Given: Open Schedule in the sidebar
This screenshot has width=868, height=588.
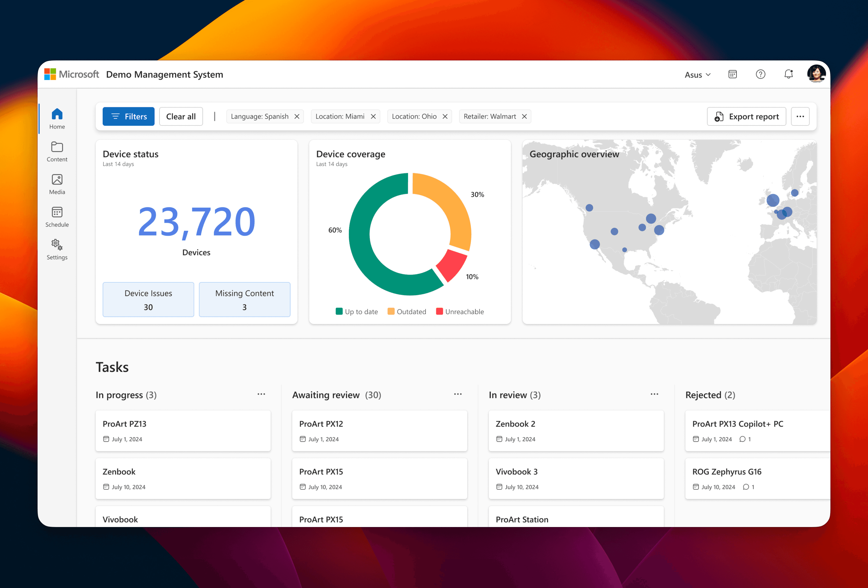Looking at the screenshot, I should pyautogui.click(x=57, y=216).
